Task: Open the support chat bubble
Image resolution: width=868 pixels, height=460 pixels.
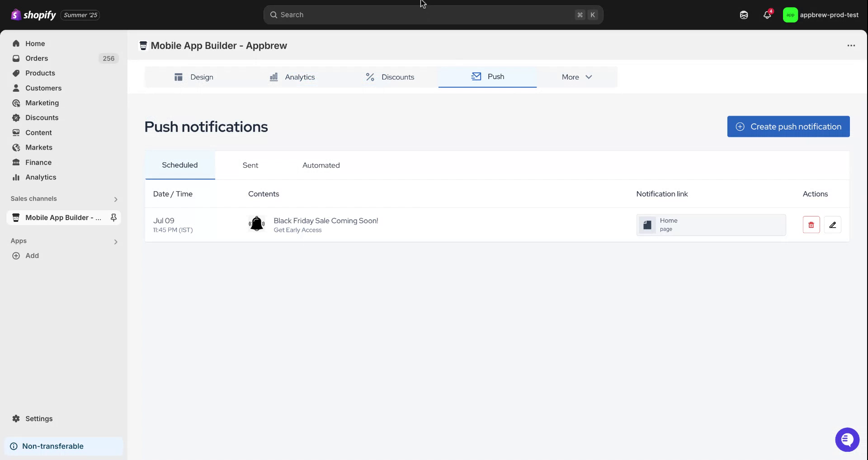Action: pos(847,440)
